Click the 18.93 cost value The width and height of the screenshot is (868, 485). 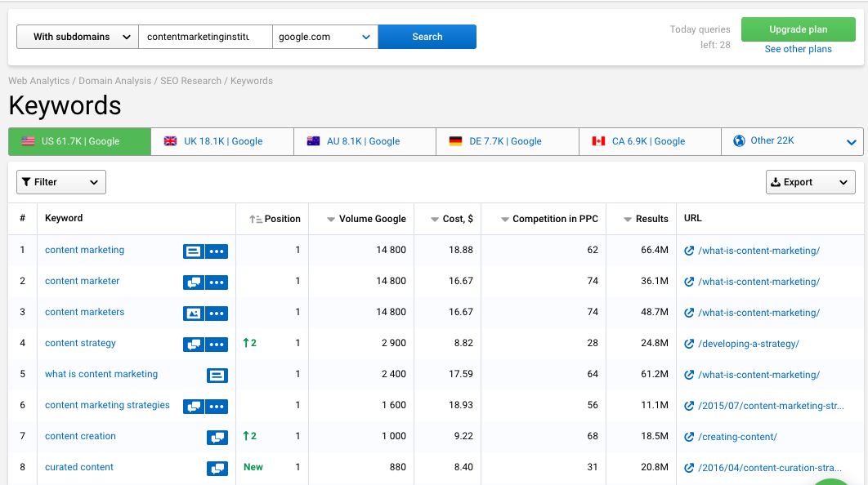(461, 405)
